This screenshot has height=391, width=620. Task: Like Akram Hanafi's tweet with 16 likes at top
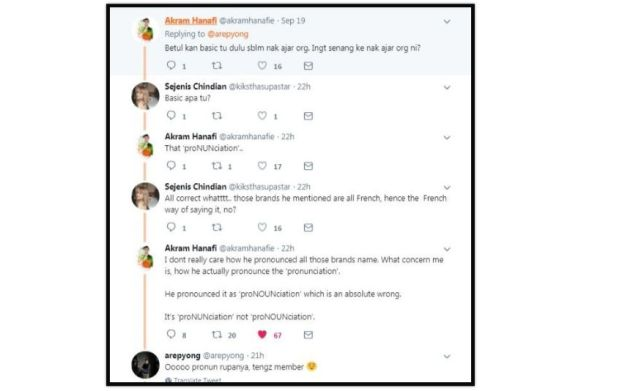pos(262,65)
